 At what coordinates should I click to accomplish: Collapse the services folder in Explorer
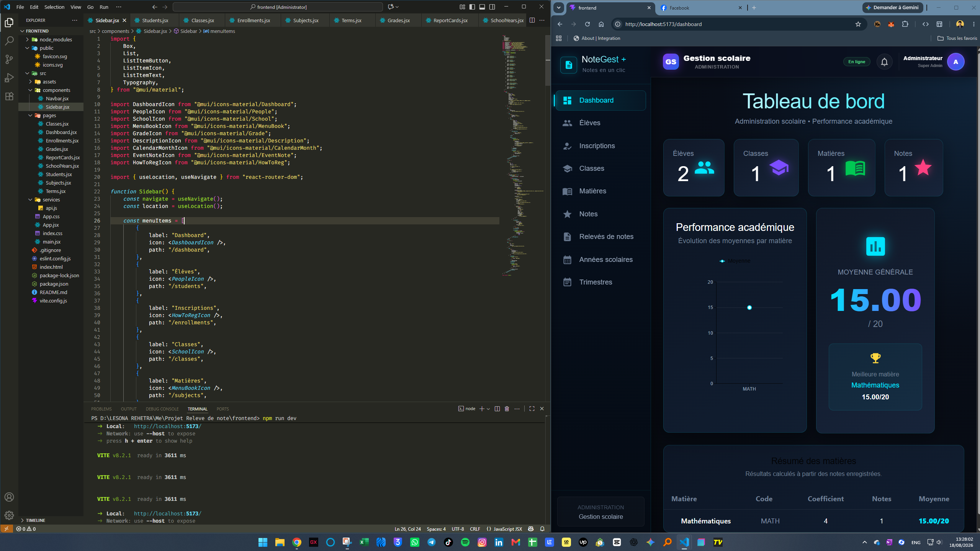[51, 199]
